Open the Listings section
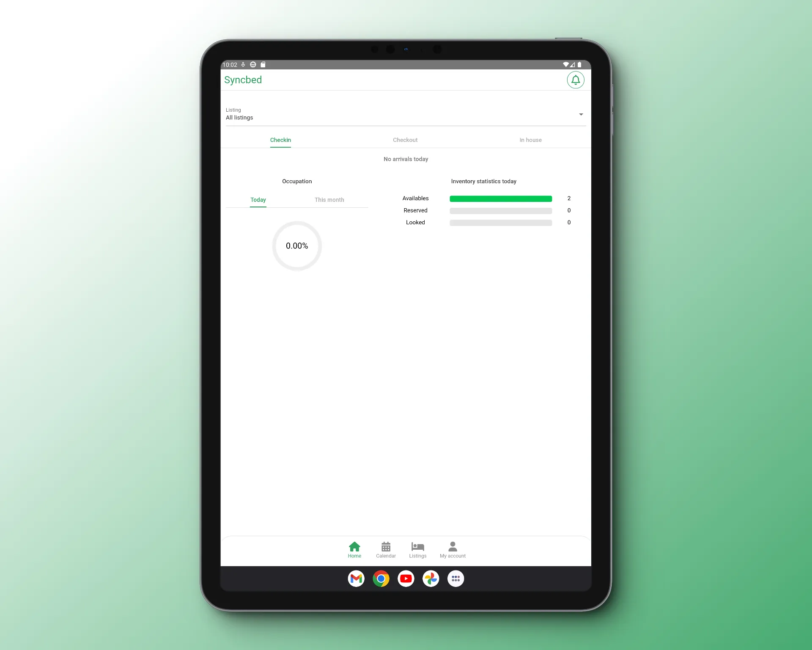The height and width of the screenshot is (650, 812). click(x=417, y=549)
